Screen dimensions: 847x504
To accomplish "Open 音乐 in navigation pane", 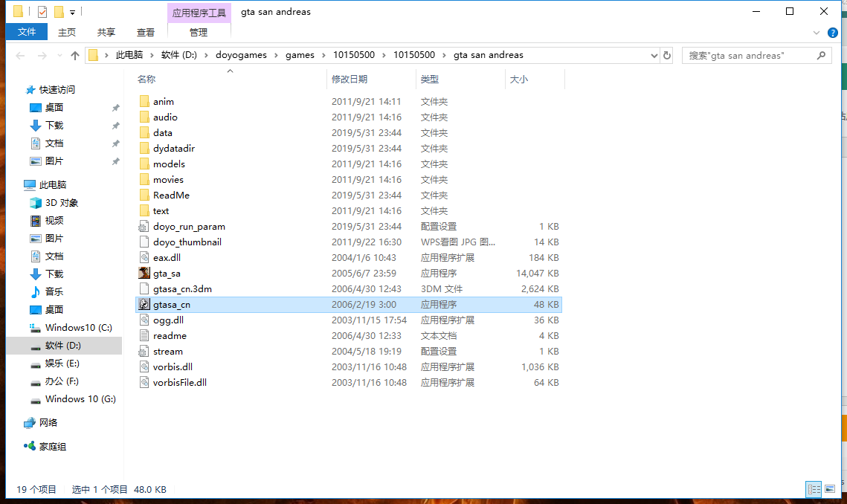I will click(x=47, y=291).
